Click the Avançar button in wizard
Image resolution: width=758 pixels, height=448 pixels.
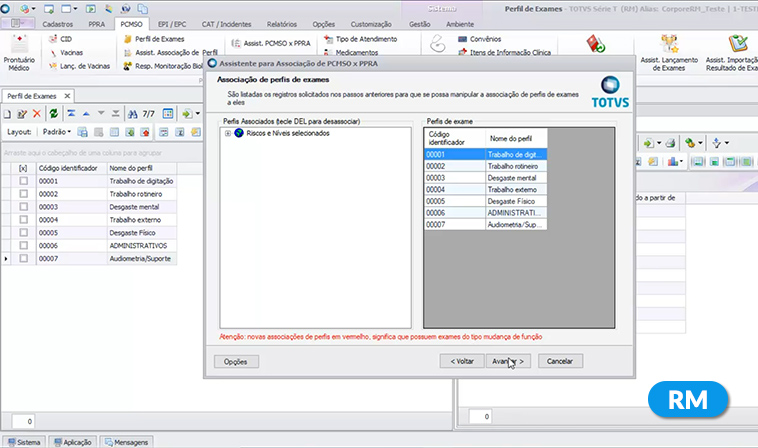point(508,360)
